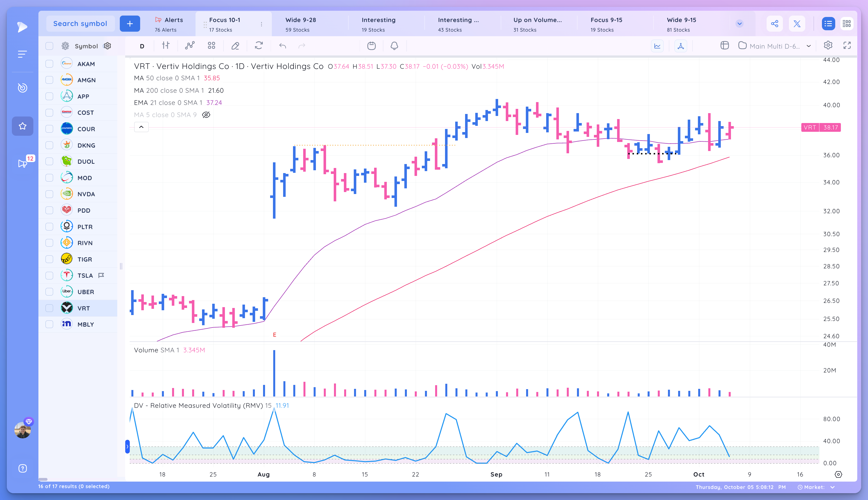This screenshot has height=500, width=868.
Task: Toggle the hierarchy nodes panel icon
Action: pos(681,46)
